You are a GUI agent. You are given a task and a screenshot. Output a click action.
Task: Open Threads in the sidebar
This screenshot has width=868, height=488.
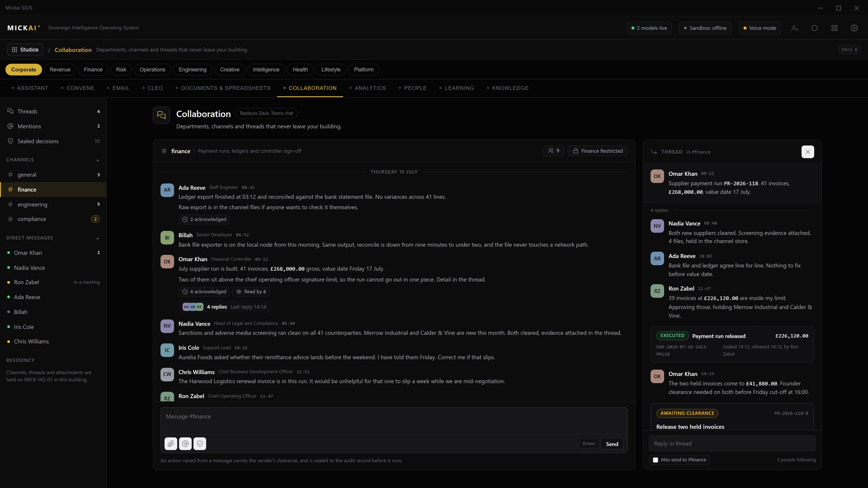[53, 111]
